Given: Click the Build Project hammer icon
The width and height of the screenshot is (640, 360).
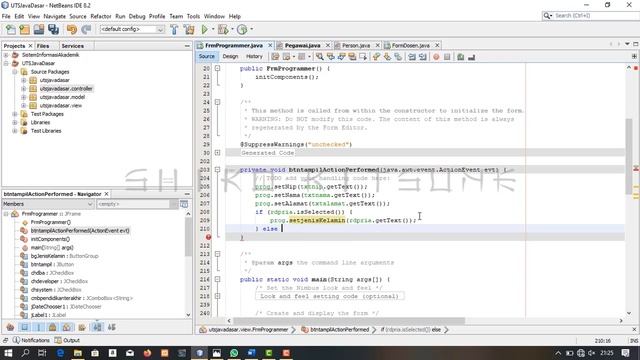Looking at the screenshot, I should 174,29.
